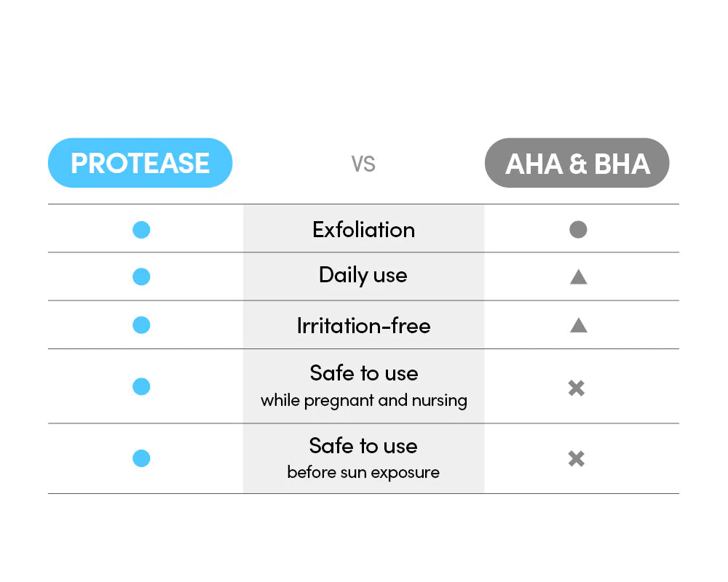
Task: Click the 'before sun exposure' subtext
Action: click(363, 473)
